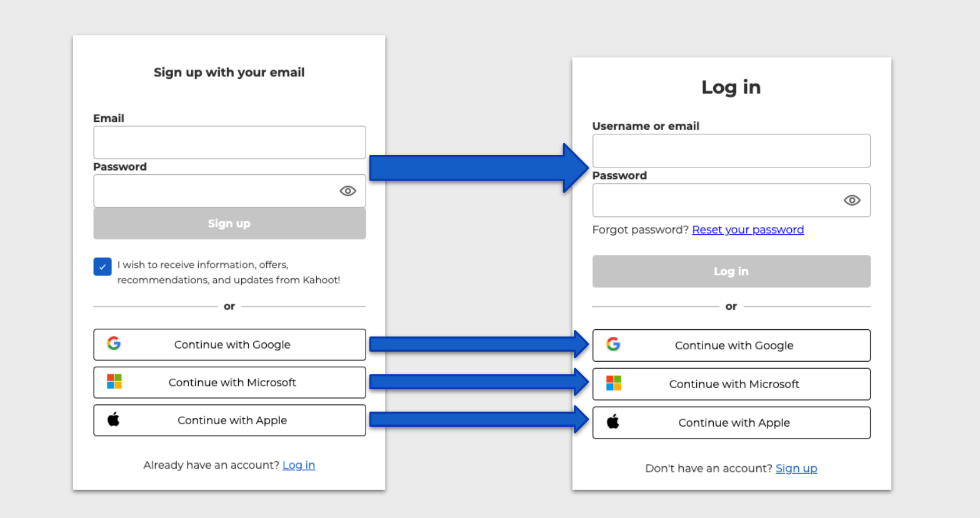Open the Log in link under sign up
The image size is (980, 518).
[x=299, y=465]
